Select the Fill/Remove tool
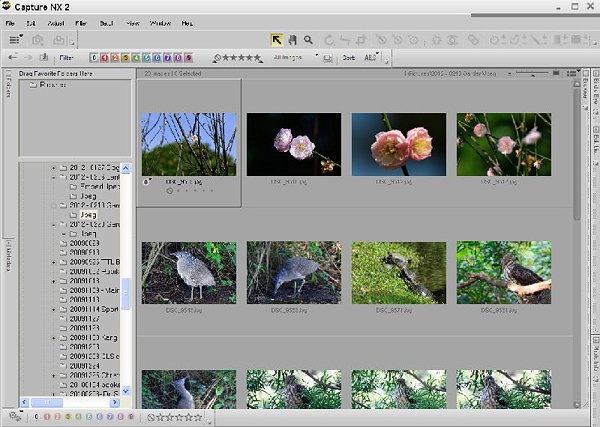 (x=578, y=40)
